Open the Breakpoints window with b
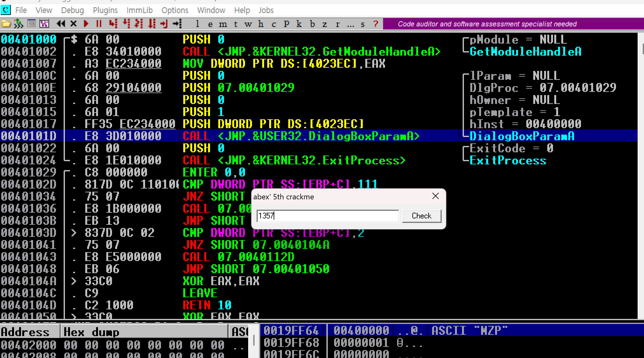The image size is (644, 358). (x=312, y=24)
